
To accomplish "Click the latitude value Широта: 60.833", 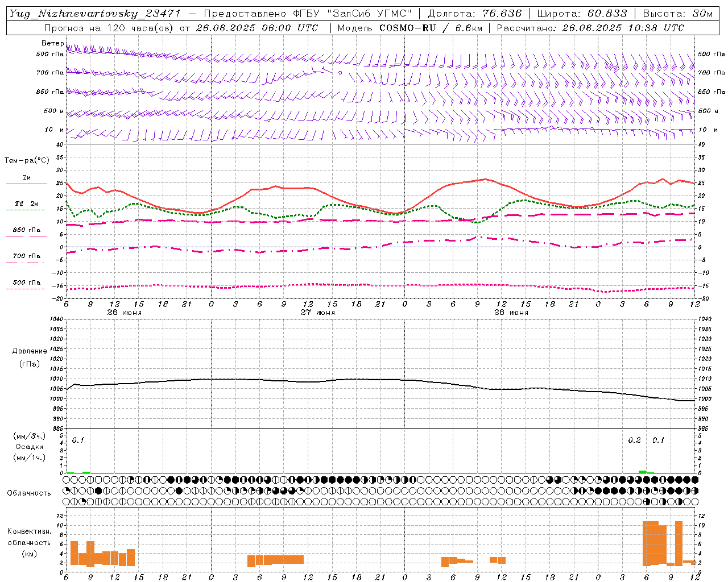I will (x=582, y=14).
